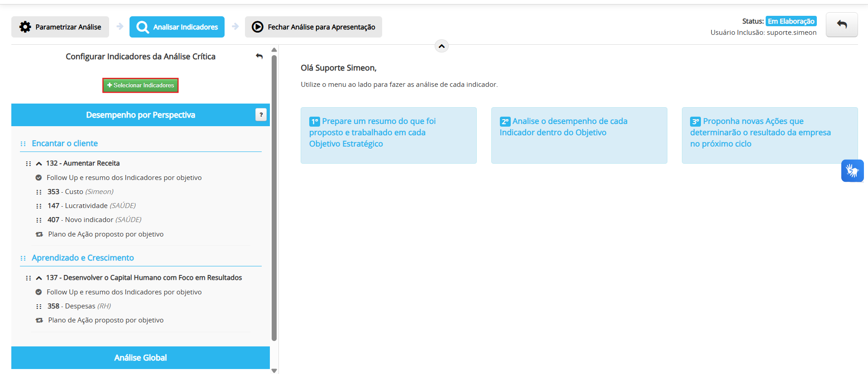Open the Análise Global section
Image resolution: width=868 pixels, height=374 pixels.
click(x=140, y=358)
